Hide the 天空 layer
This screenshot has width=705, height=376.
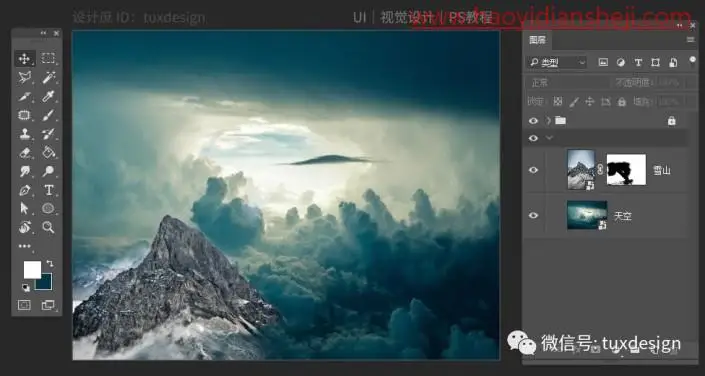click(x=533, y=215)
